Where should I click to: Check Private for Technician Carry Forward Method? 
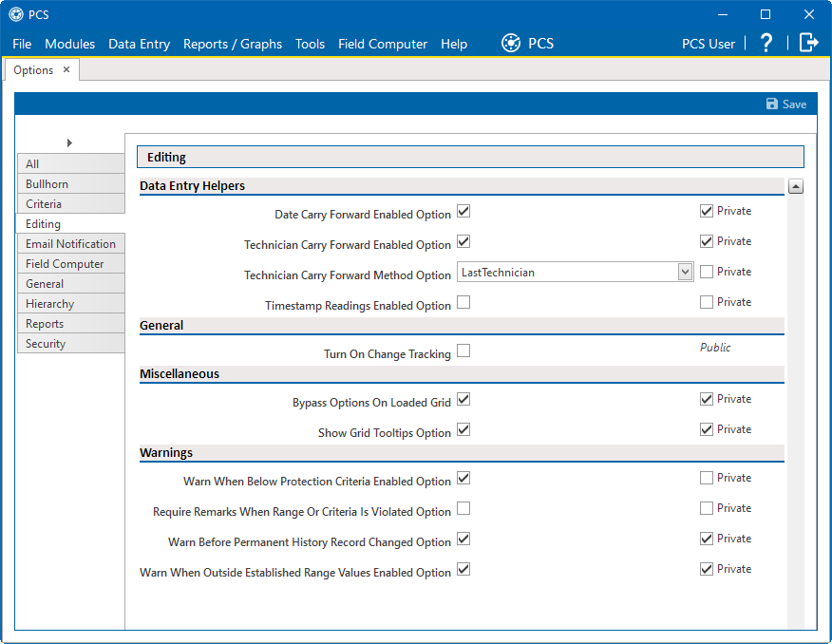(x=707, y=272)
